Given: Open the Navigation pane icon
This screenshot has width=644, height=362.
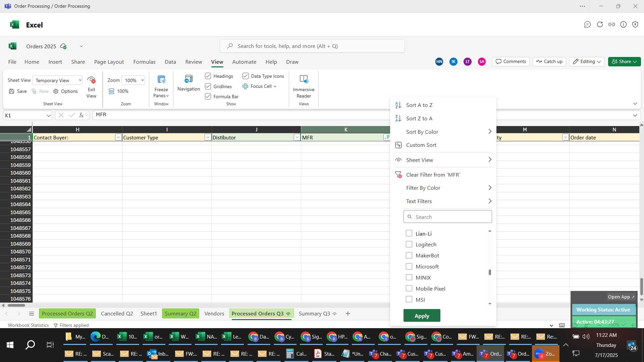Looking at the screenshot, I should point(189,79).
